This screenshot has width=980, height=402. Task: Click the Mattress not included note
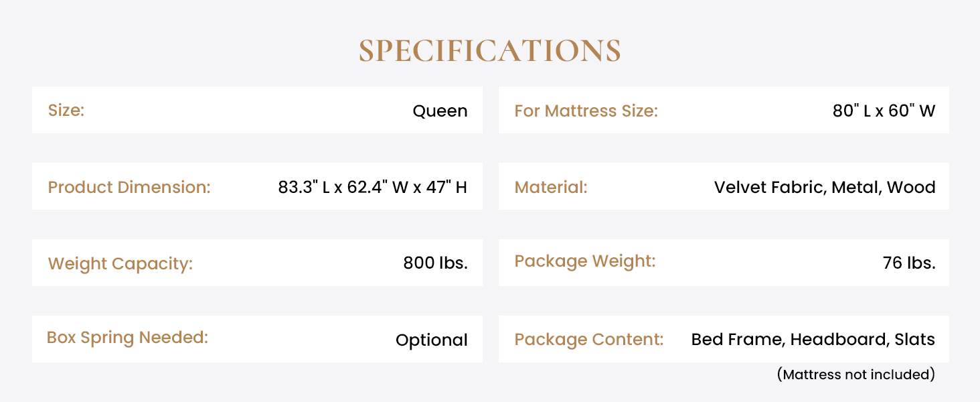click(855, 374)
